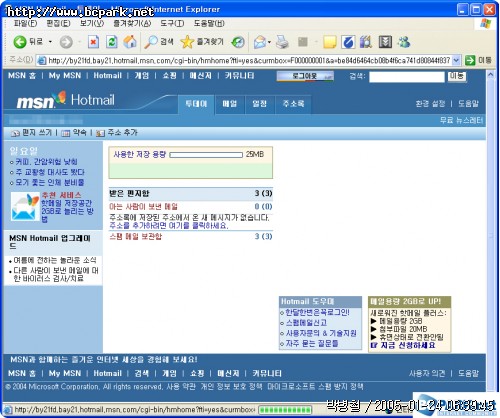Click the 로그아웃 button
The width and height of the screenshot is (500, 418).
(x=305, y=76)
